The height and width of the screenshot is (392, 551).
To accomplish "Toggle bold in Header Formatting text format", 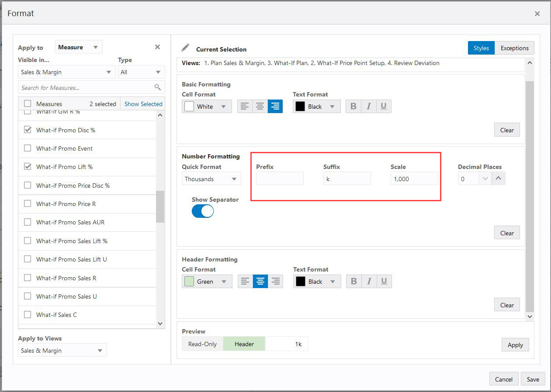I will click(354, 282).
